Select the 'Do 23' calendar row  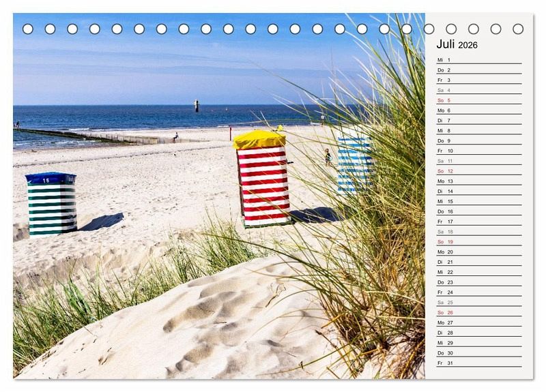(x=479, y=282)
